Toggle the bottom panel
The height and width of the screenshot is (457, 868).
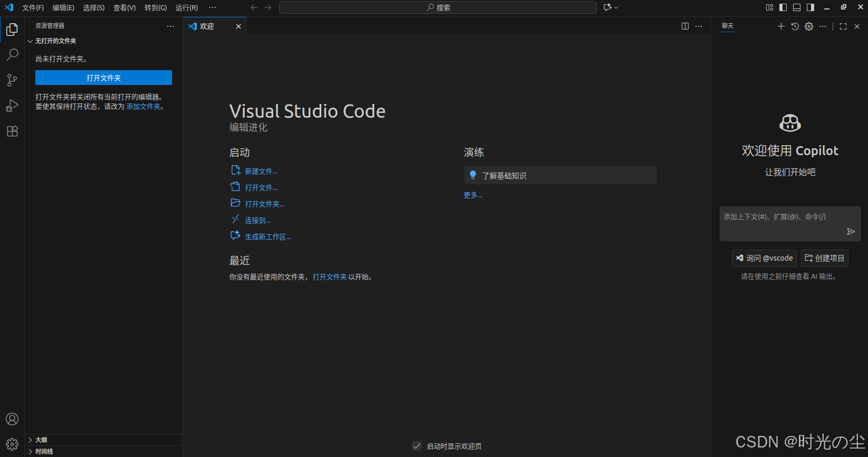click(797, 7)
